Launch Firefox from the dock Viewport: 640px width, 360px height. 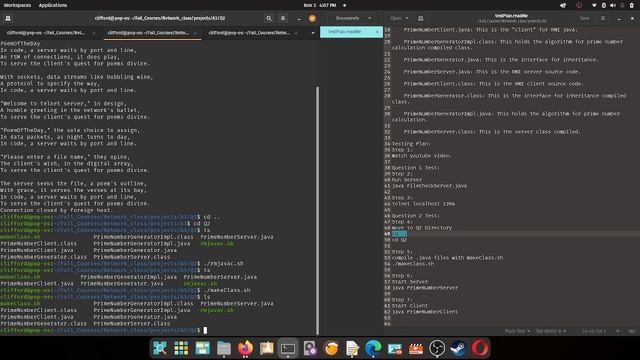coord(245,348)
